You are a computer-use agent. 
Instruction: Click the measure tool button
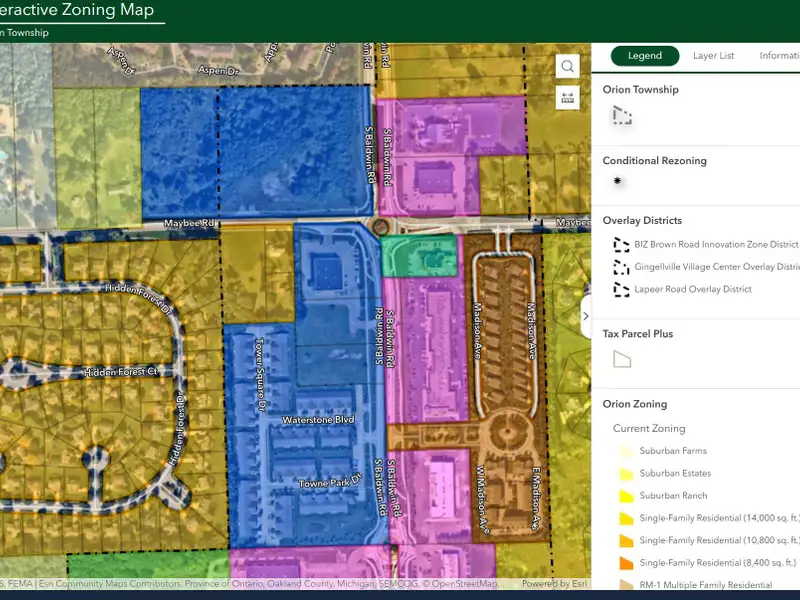[568, 98]
